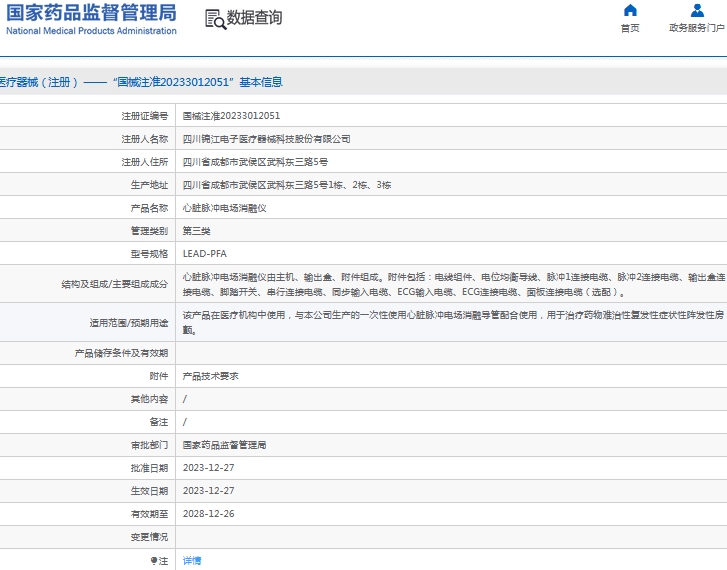Click the 其他内容 row label

(x=149, y=399)
